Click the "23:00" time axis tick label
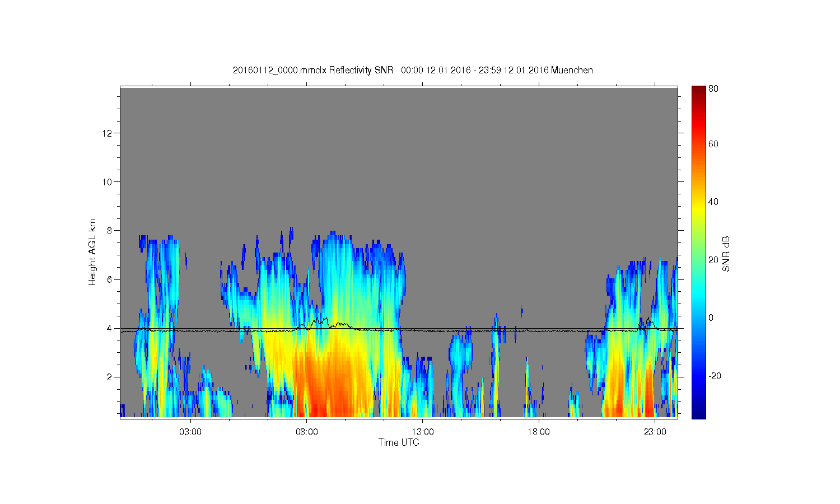This screenshot has height=504, width=840. click(x=655, y=432)
